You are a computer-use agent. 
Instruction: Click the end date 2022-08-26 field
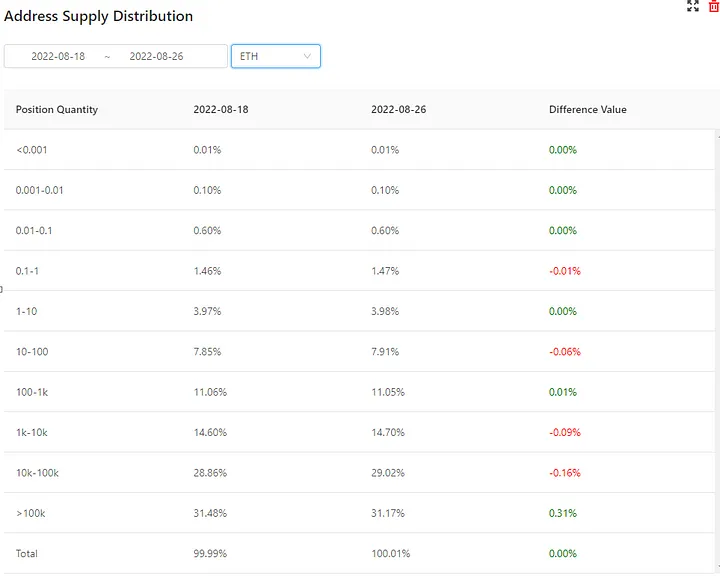[156, 57]
